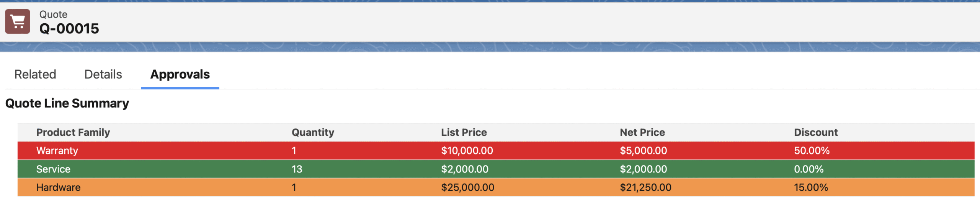Viewport: 980px width, 203px height.
Task: Select the Approvals tab
Action: [180, 74]
